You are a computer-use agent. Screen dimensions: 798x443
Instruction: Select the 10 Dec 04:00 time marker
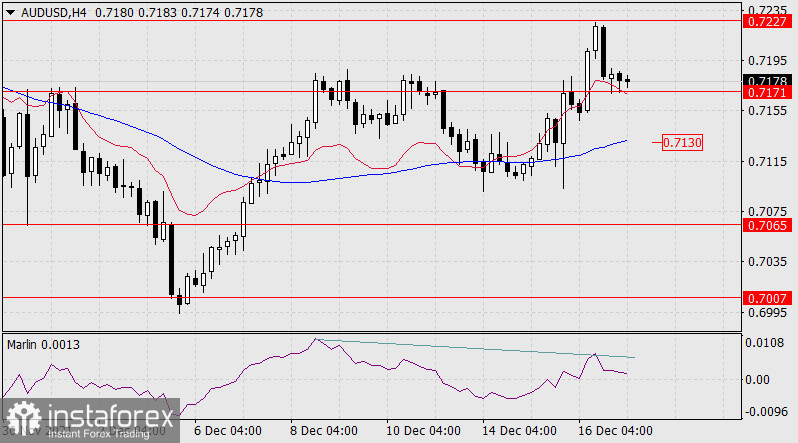point(420,431)
